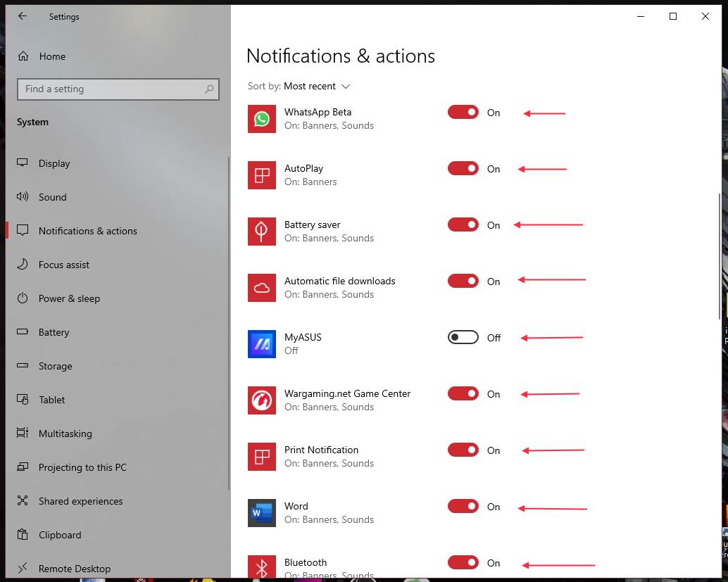Click the Print Notification icon
Viewport: 728px width, 582px height.
pos(261,457)
